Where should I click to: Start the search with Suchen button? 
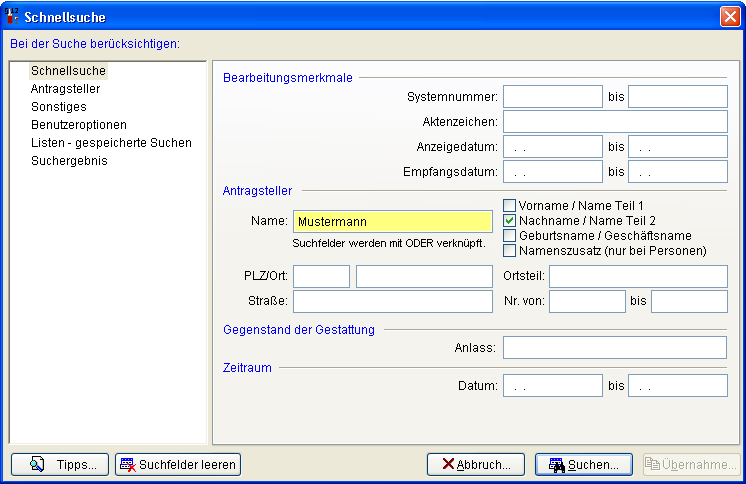click(584, 464)
